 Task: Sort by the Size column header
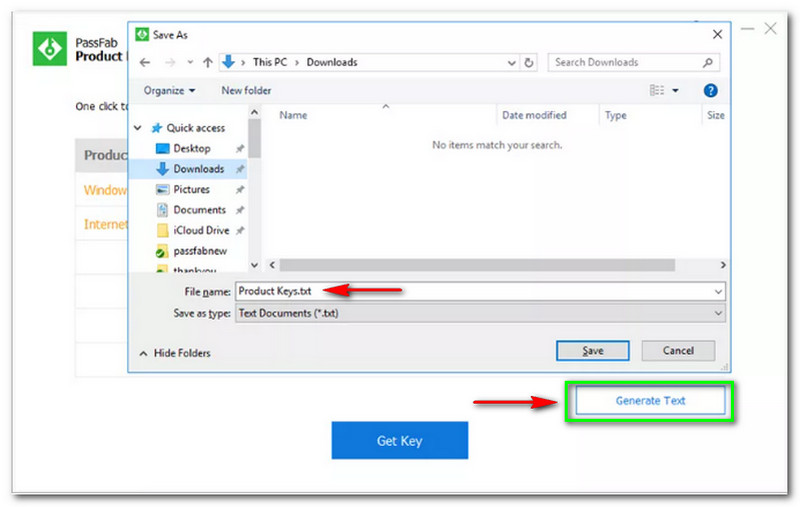tap(715, 115)
